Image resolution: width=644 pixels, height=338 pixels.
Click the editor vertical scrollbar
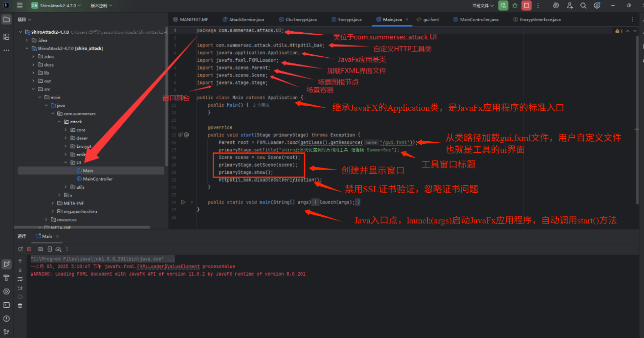click(x=637, y=119)
